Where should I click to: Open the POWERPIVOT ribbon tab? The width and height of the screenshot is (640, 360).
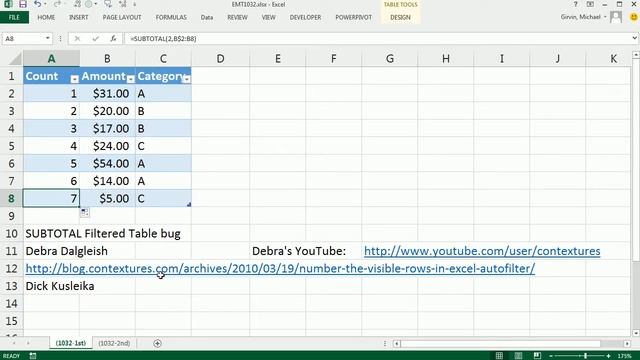click(353, 18)
